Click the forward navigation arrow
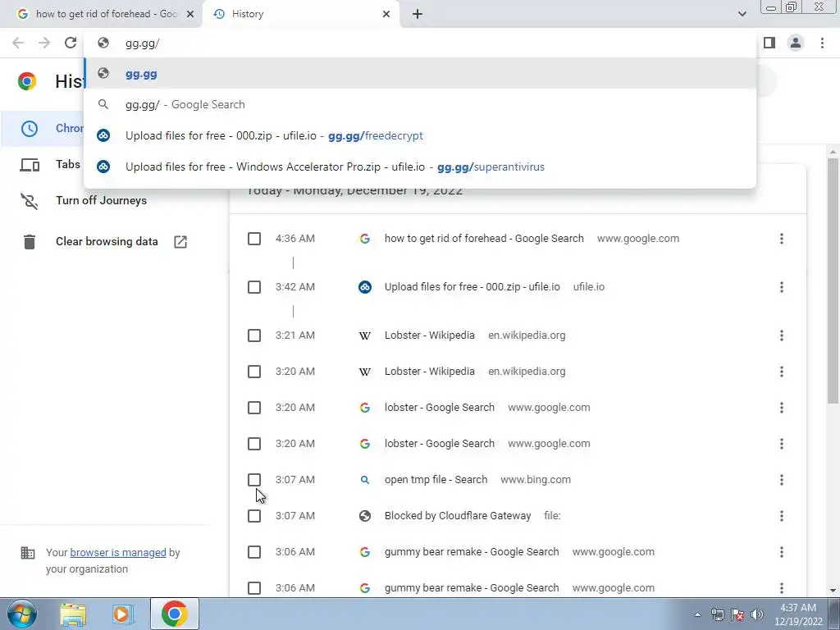840x630 pixels. [44, 43]
